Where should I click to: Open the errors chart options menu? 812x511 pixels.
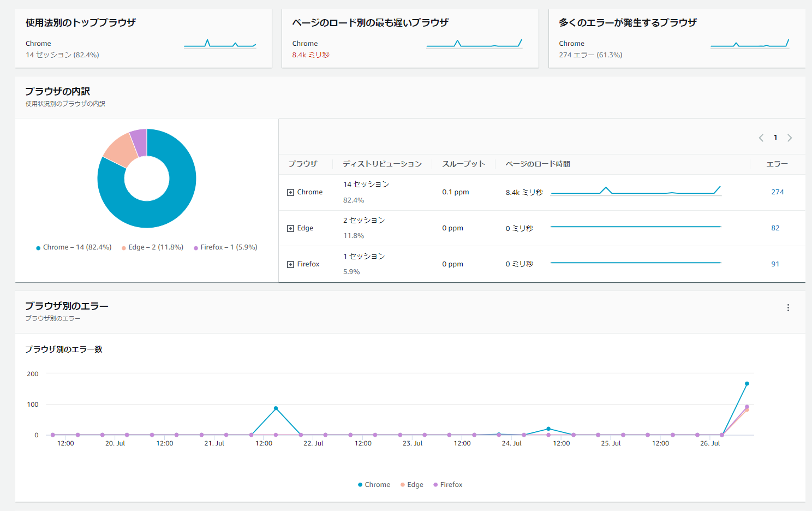click(788, 308)
